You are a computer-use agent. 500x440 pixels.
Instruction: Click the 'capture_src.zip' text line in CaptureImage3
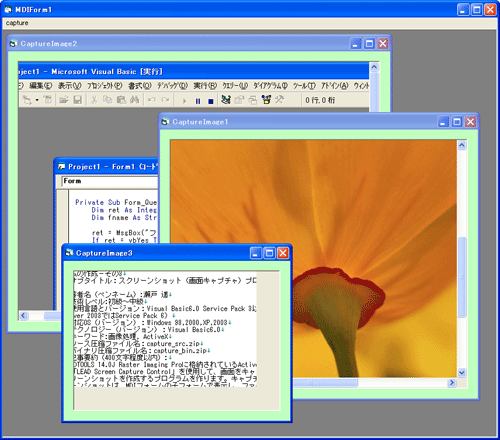coord(138,344)
